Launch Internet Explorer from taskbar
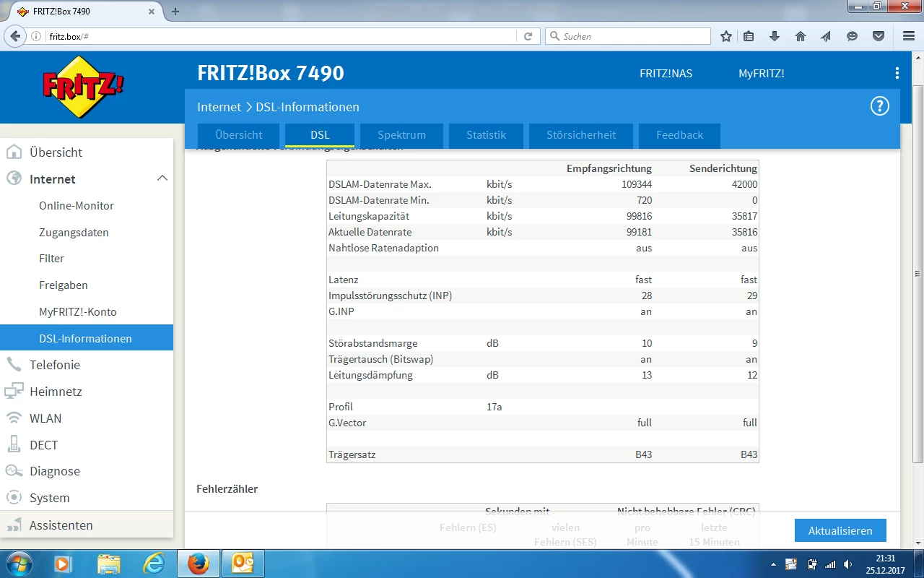This screenshot has width=924, height=578. tap(153, 564)
